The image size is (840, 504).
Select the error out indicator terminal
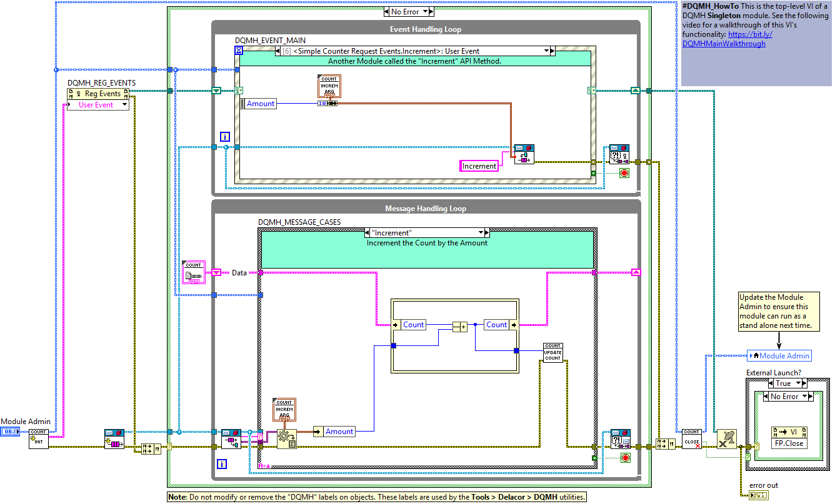pos(759,495)
